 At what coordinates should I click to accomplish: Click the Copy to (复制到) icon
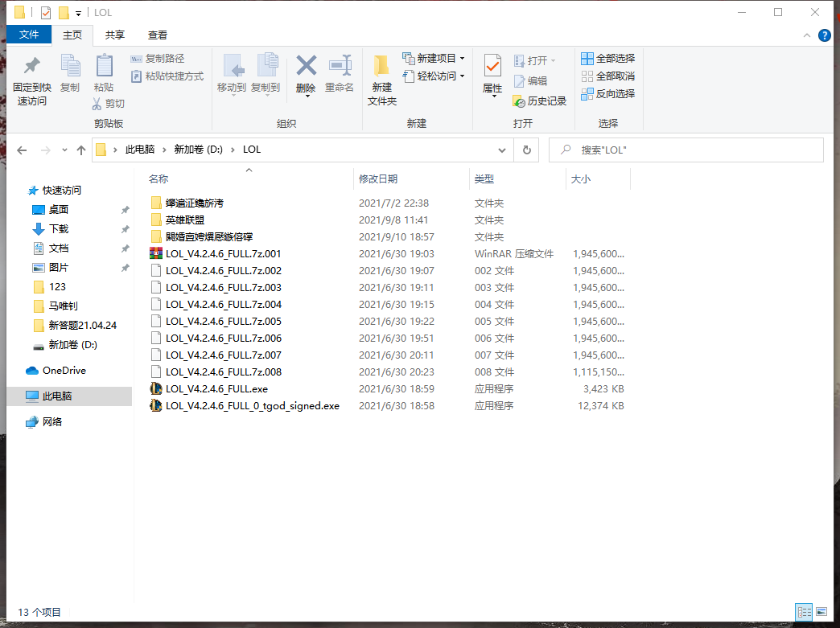coord(267,67)
